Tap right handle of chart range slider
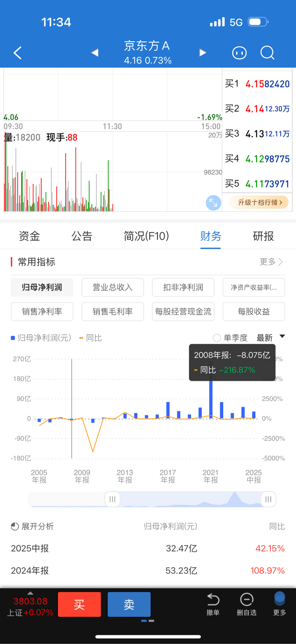Image resolution: width=296 pixels, height=644 pixels. tap(268, 499)
